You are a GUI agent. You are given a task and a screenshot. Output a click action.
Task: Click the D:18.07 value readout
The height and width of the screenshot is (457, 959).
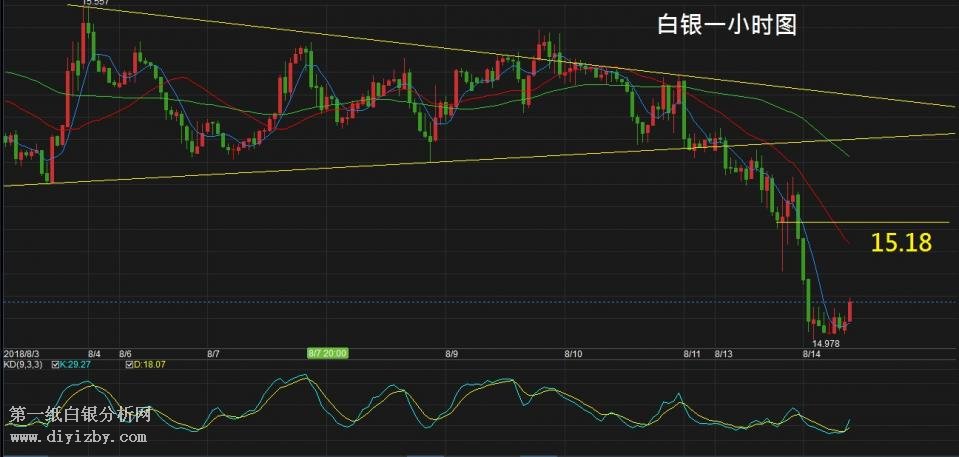point(149,365)
